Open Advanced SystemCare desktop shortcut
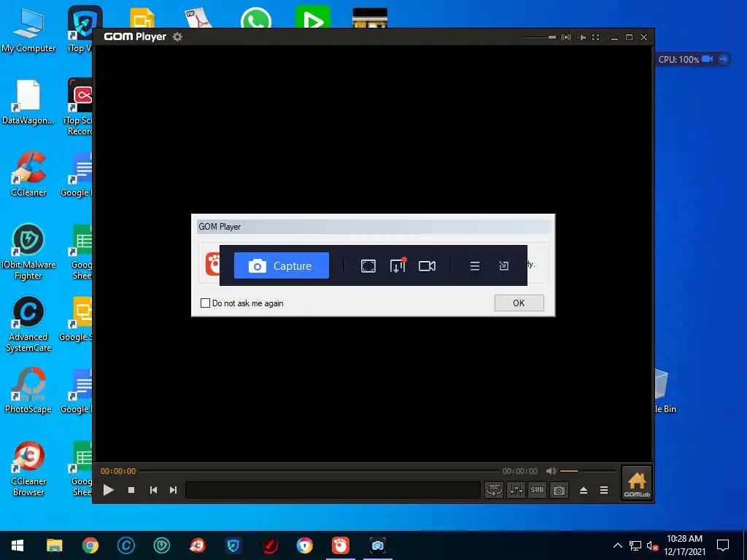The width and height of the screenshot is (747, 560). [x=28, y=324]
